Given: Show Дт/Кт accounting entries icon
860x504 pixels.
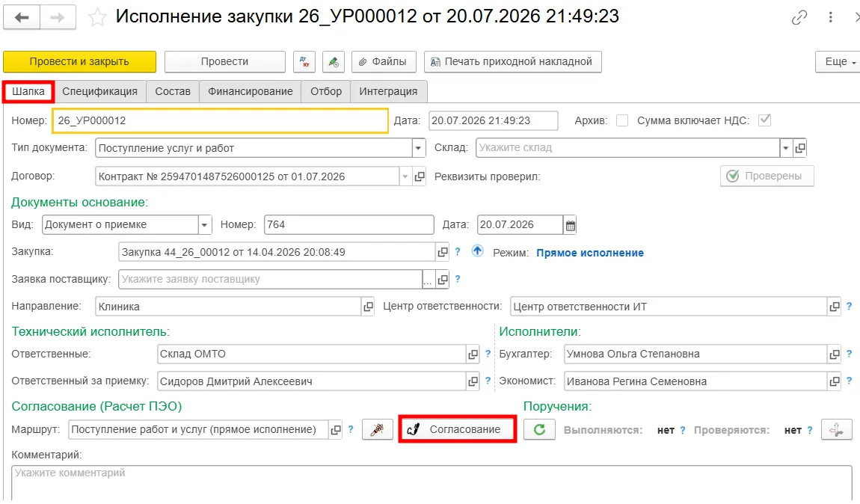Looking at the screenshot, I should 304,62.
